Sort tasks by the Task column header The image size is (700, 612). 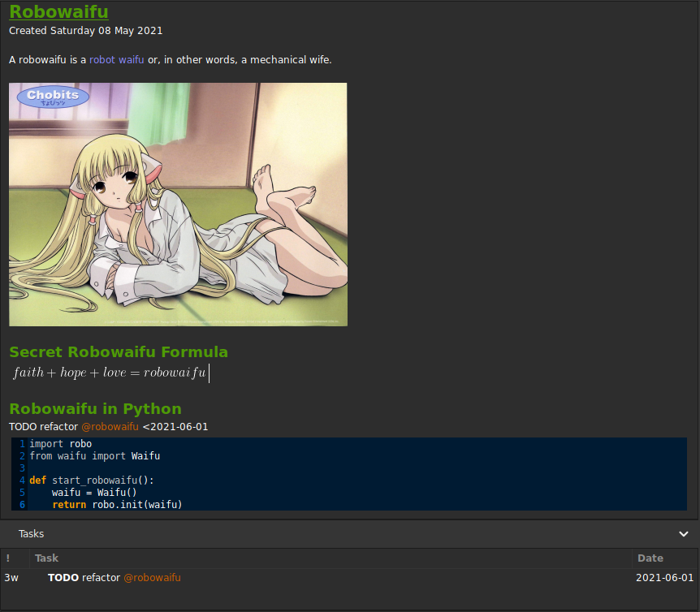(331, 558)
